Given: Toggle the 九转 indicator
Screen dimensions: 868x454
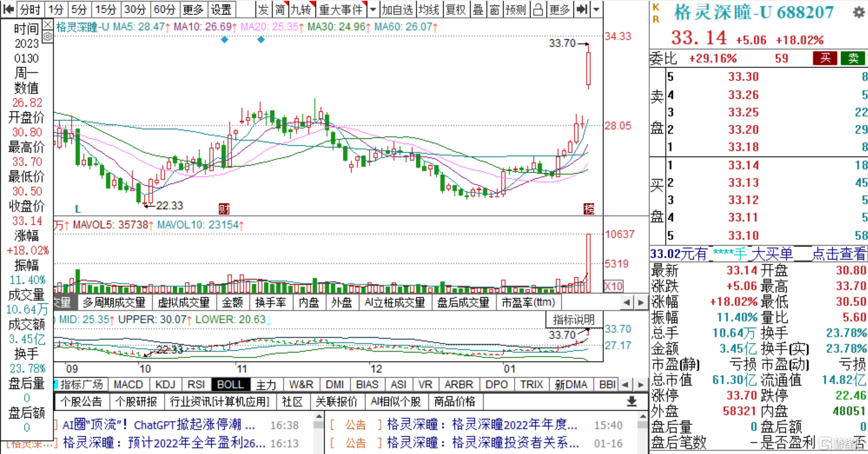Looking at the screenshot, I should (x=301, y=9).
